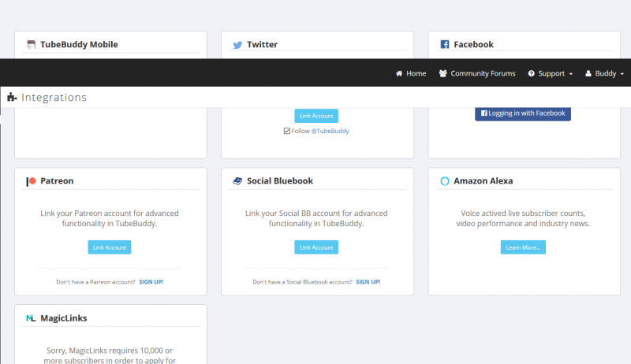Link your Social Bluebook account

pyautogui.click(x=316, y=247)
